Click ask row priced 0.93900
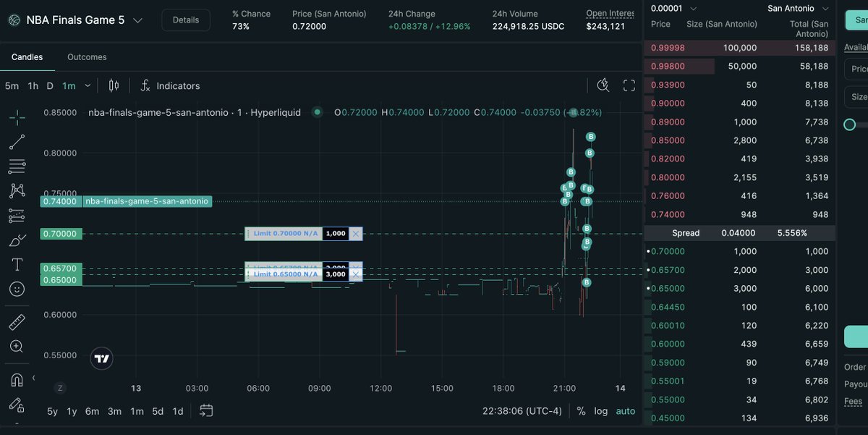Image resolution: width=868 pixels, height=435 pixels. [x=739, y=85]
